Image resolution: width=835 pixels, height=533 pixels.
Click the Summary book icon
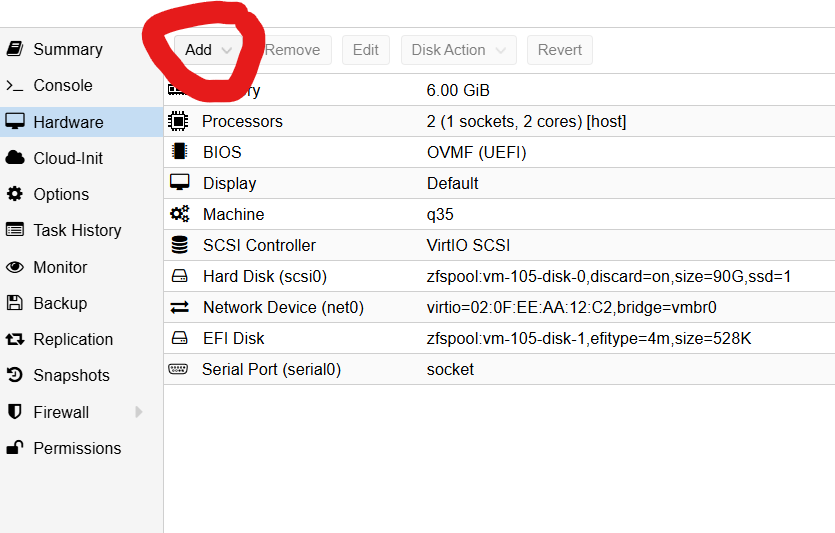pos(15,49)
